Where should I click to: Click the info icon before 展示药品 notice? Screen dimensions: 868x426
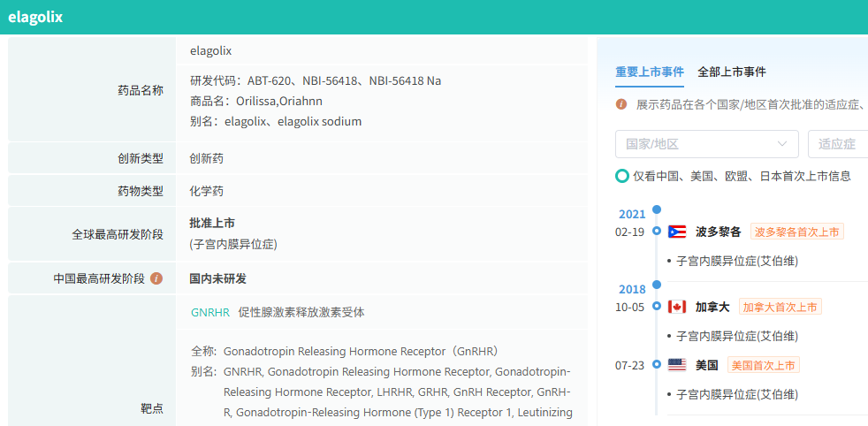pos(621,104)
